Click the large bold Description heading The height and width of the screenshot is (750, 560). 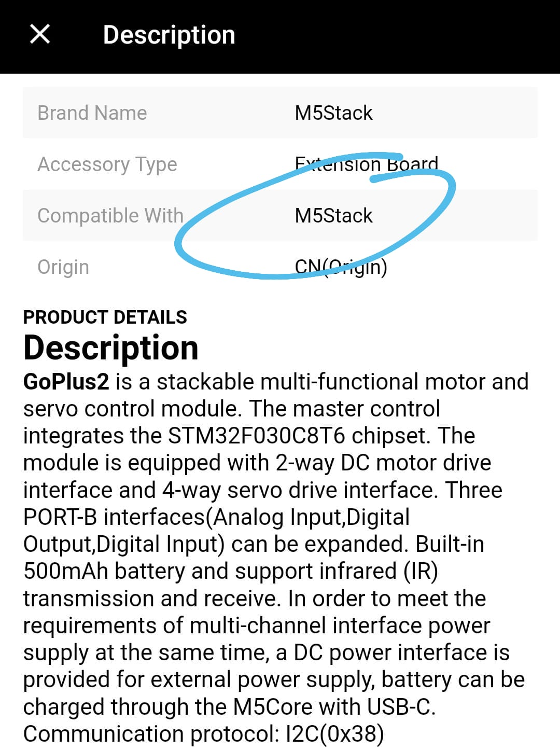(x=111, y=348)
